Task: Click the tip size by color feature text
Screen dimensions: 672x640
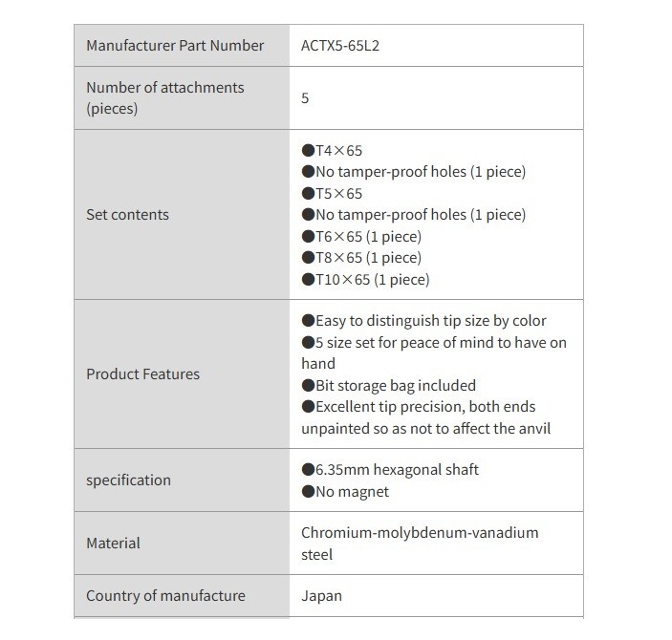Action: tap(424, 321)
